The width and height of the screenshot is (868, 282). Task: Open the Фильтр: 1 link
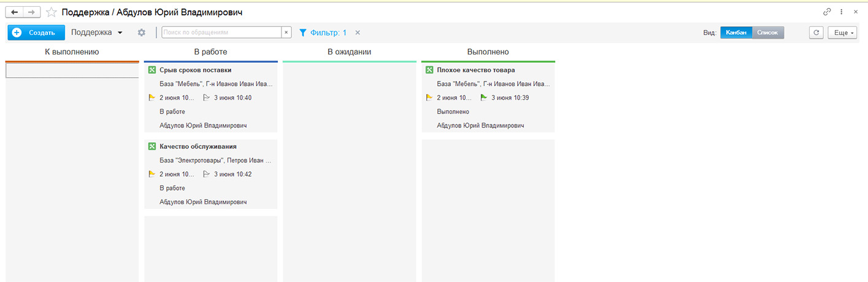323,32
